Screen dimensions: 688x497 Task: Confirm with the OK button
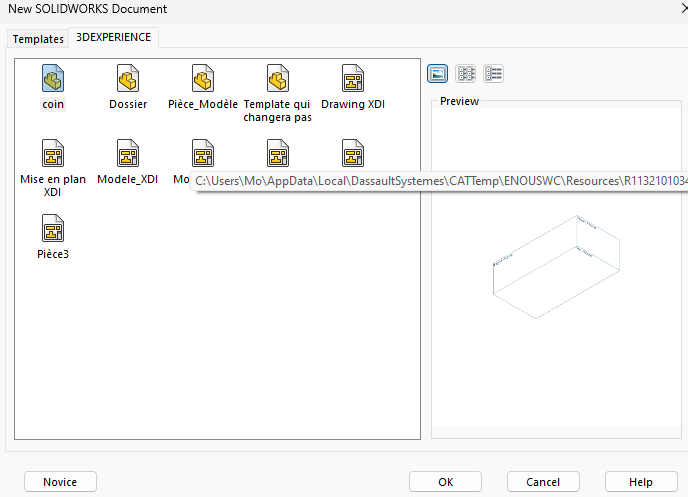click(446, 482)
